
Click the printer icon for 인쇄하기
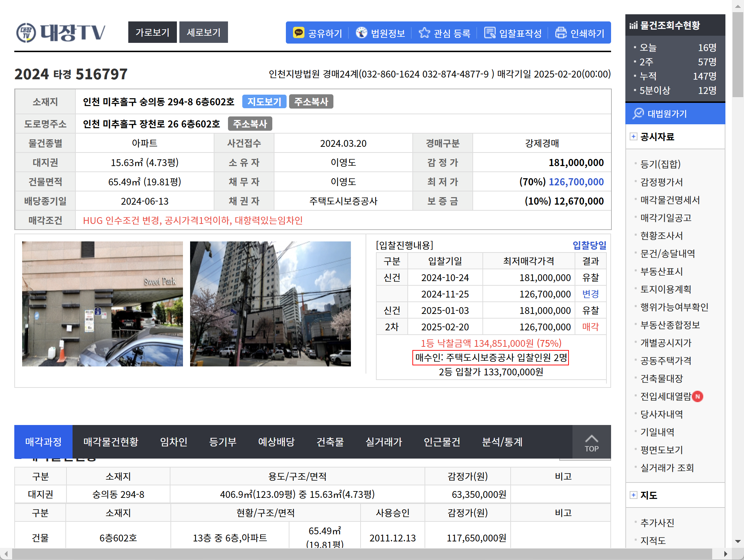(561, 33)
